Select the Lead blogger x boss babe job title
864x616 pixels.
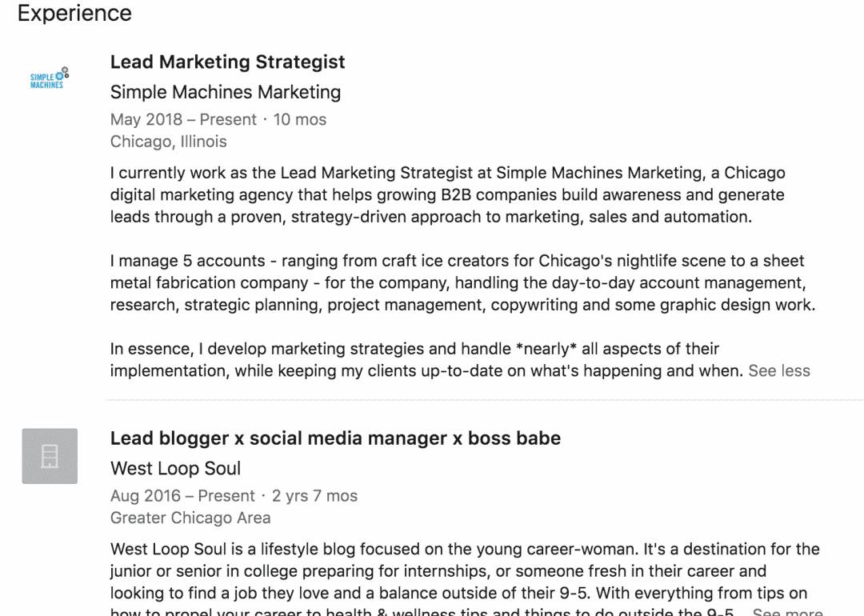pos(336,438)
